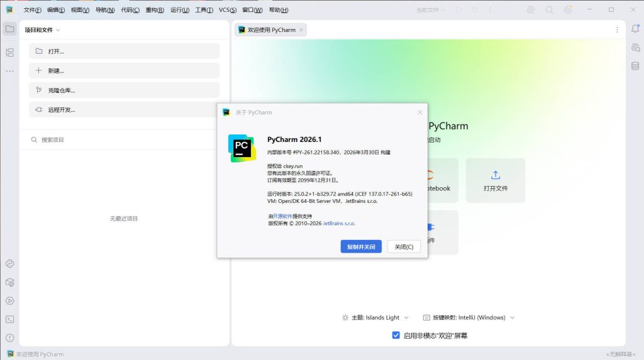Click the 远程开发... button
This screenshot has height=360, width=644.
click(x=124, y=109)
